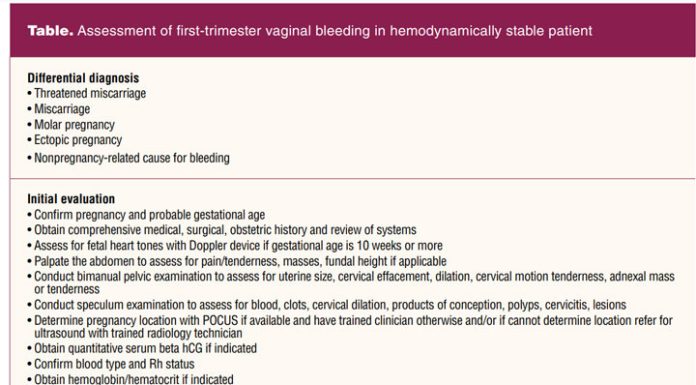Click the bimanual pelvic examination bullet
696x385 pixels.
pos(351,283)
